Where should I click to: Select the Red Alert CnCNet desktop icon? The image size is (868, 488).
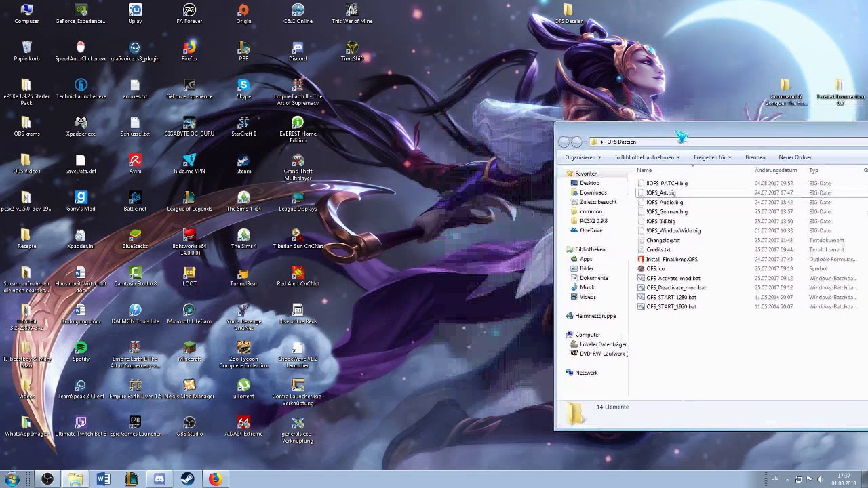[x=298, y=276]
